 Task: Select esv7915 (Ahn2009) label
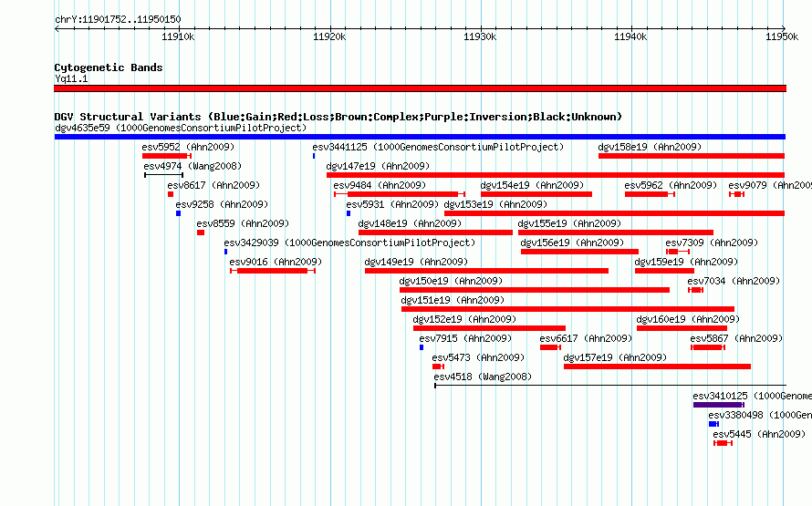(x=465, y=338)
